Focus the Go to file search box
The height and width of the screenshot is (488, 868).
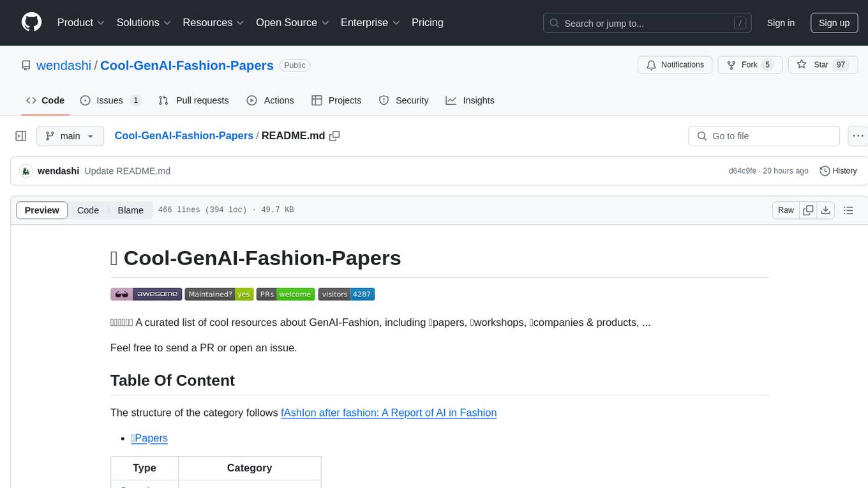(x=764, y=136)
